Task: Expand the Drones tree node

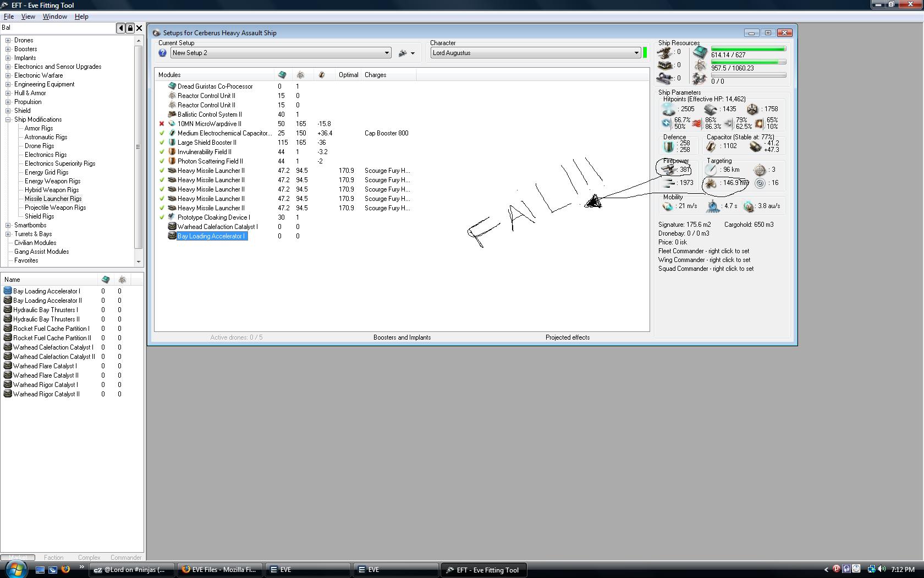Action: pyautogui.click(x=8, y=40)
